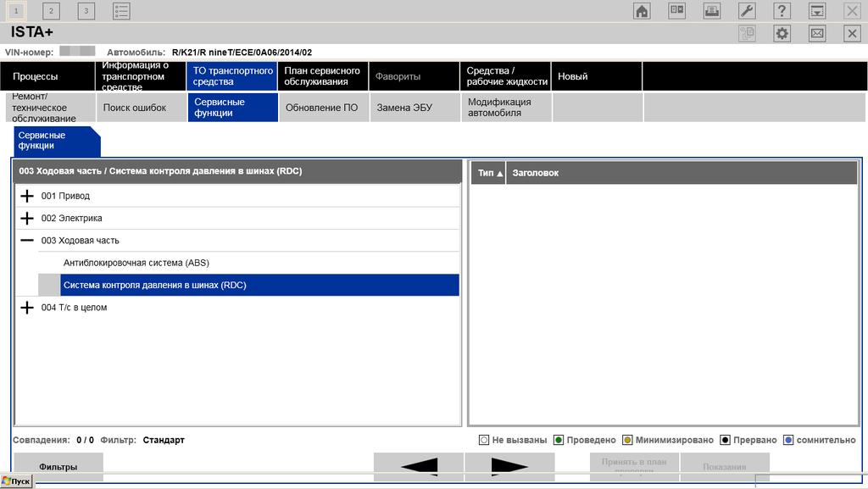Open the operations list icon
Image resolution: width=868 pixels, height=489 pixels.
tap(121, 11)
